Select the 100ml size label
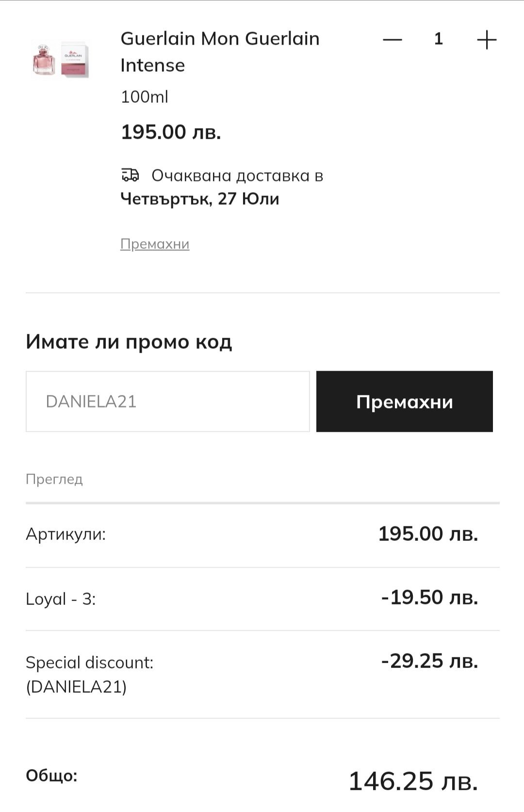The height and width of the screenshot is (812, 524). pos(144,97)
